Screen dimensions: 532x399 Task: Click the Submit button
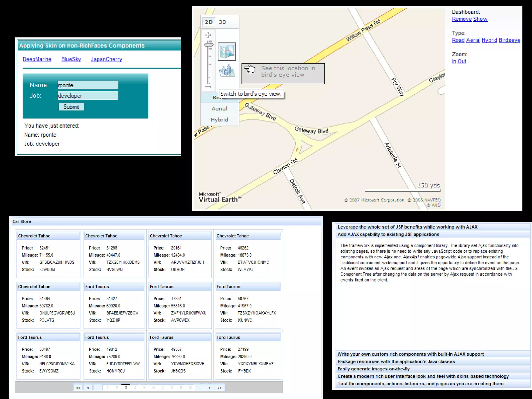pos(71,107)
